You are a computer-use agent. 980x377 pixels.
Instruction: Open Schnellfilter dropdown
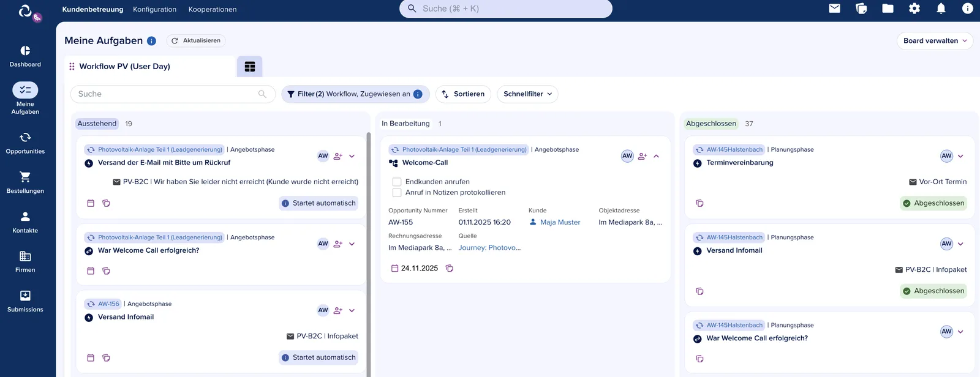click(527, 94)
